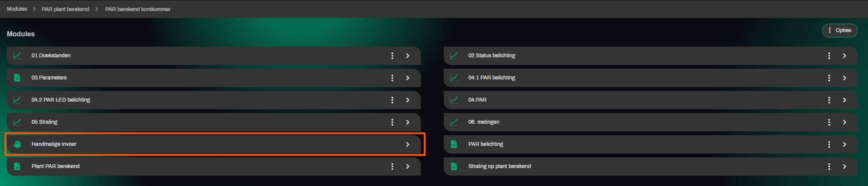Click the chart icon beside 01.Doekstanden

pos(17,56)
